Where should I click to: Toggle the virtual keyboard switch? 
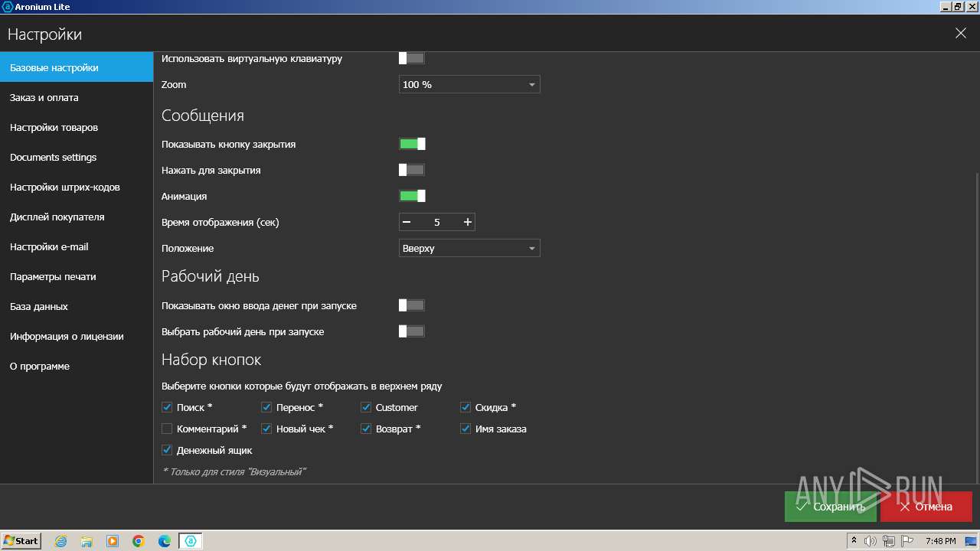(412, 58)
